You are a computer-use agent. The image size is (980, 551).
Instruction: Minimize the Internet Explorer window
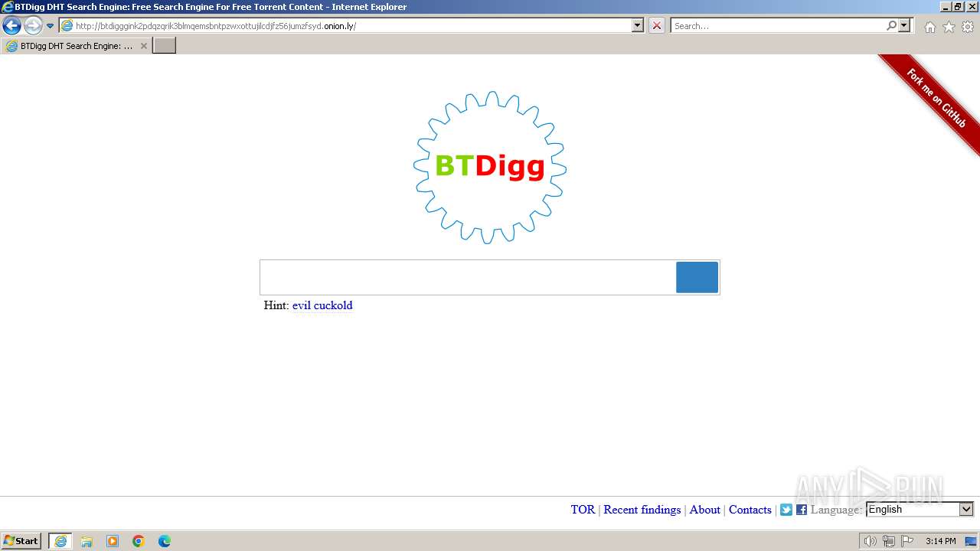[x=945, y=6]
